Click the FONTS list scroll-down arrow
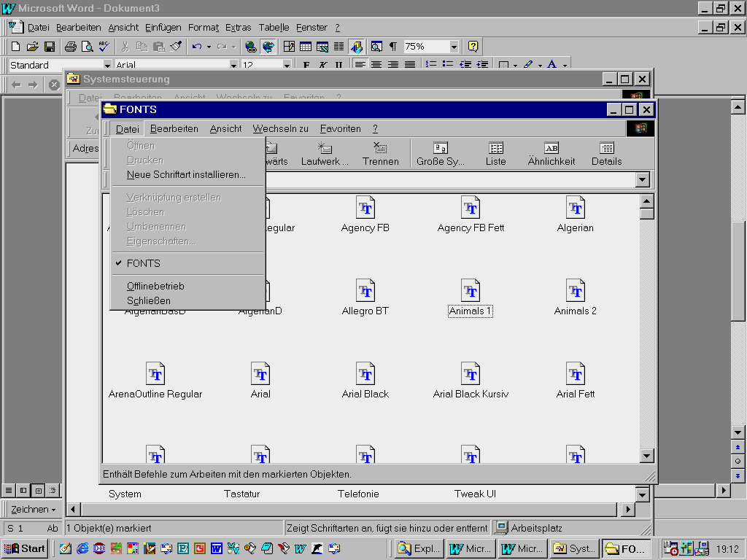Viewport: 747px width, 560px height. click(646, 456)
